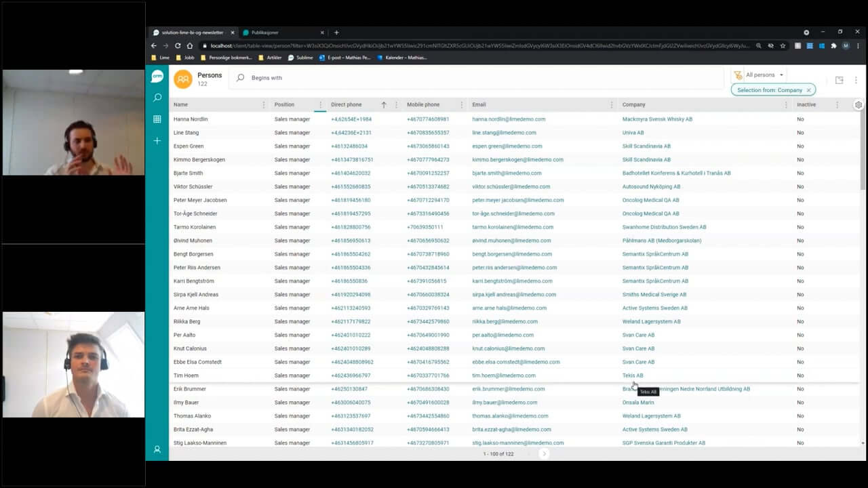Open Name column options menu

(x=264, y=105)
